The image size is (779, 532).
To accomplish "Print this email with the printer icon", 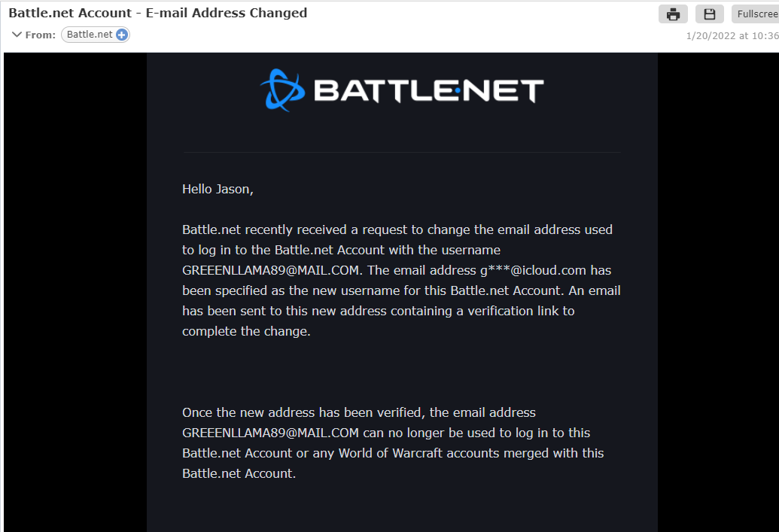I will pyautogui.click(x=673, y=14).
